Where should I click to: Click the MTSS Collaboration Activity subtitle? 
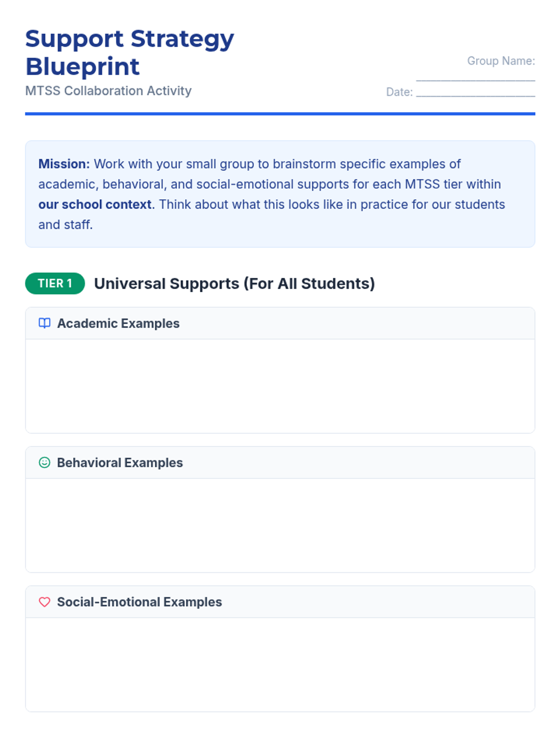coord(108,91)
